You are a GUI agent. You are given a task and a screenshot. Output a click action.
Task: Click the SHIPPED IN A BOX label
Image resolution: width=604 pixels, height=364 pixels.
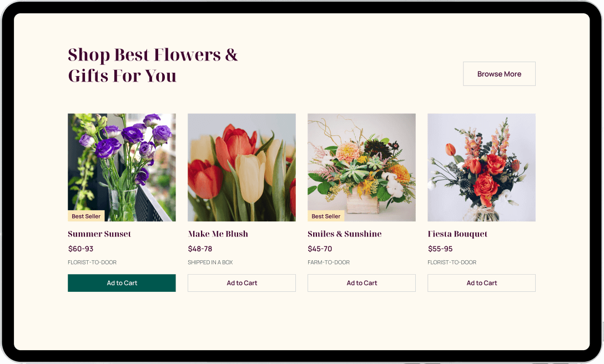(210, 262)
